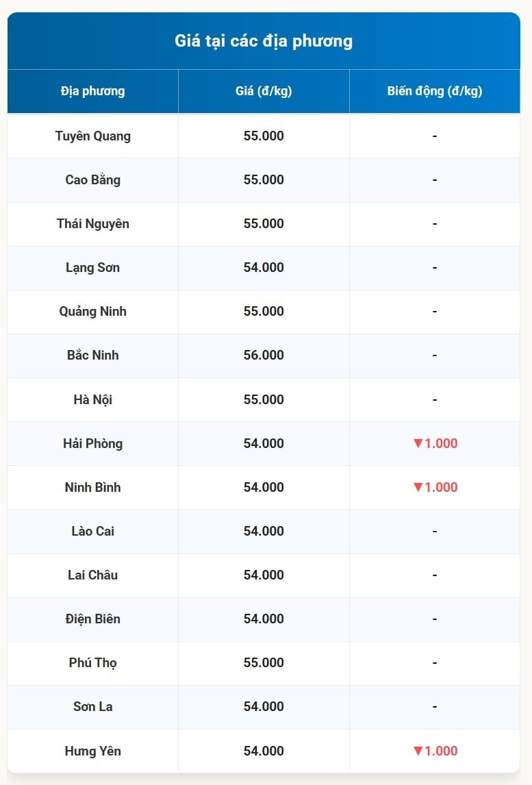Click Phú Thọ's 55.000 price

coord(264,662)
